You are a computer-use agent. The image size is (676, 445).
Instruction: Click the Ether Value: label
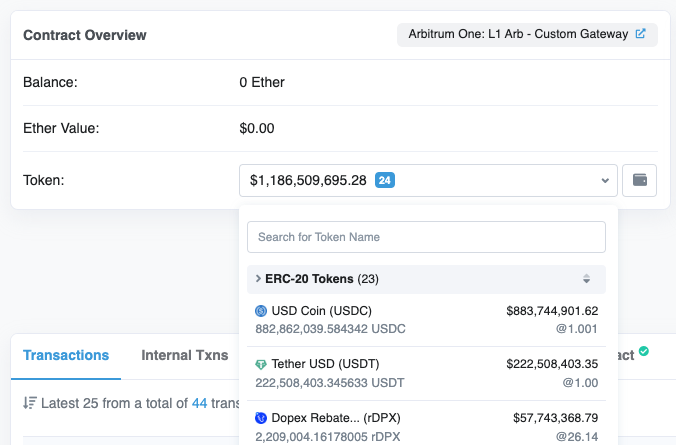click(x=61, y=128)
